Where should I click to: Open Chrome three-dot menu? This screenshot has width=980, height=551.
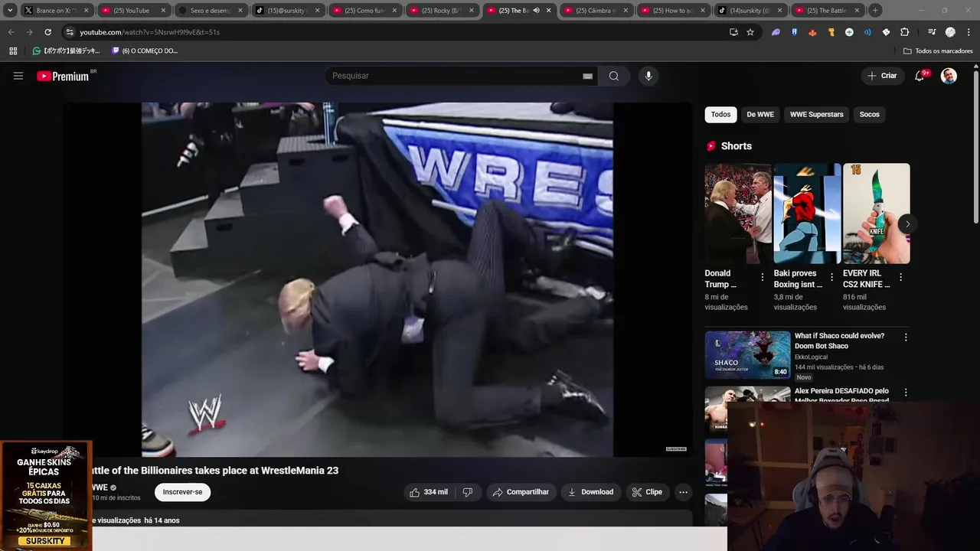tap(968, 32)
